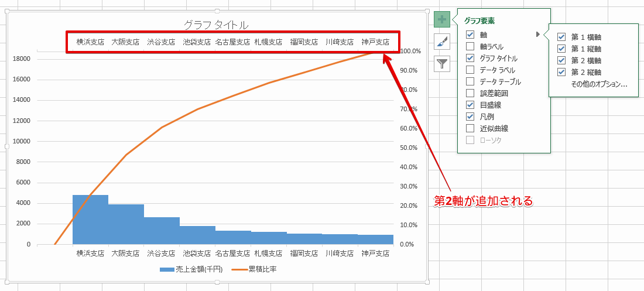The width and height of the screenshot is (644, 291).
Task: Open the Chart Styles paintbrush icon
Action: pos(442,41)
